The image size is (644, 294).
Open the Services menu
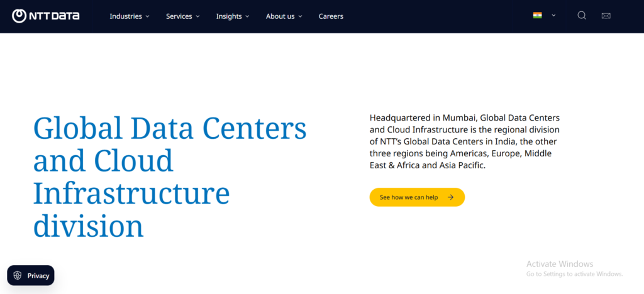point(183,16)
